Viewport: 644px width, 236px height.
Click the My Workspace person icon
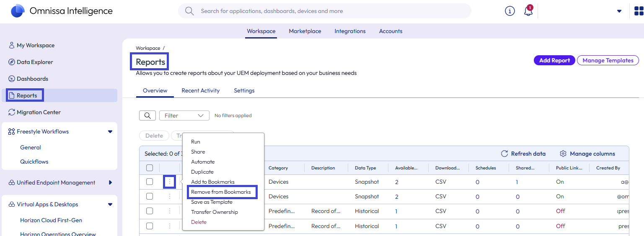[x=12, y=45]
